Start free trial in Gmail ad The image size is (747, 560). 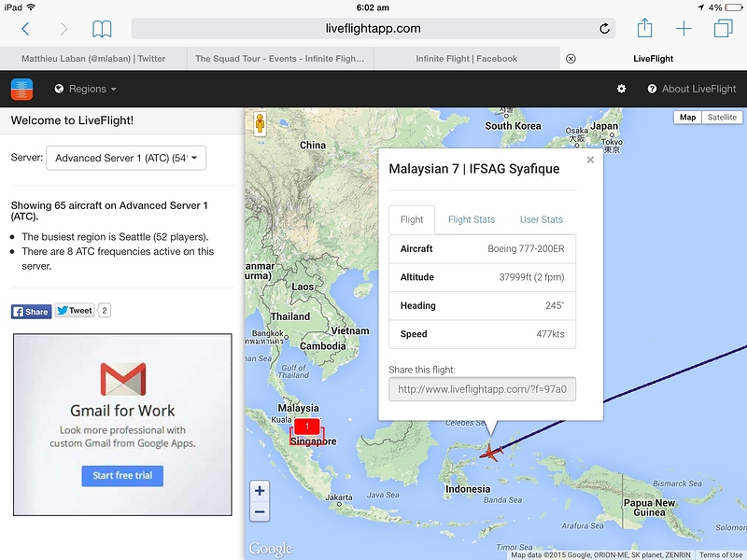pos(122,476)
